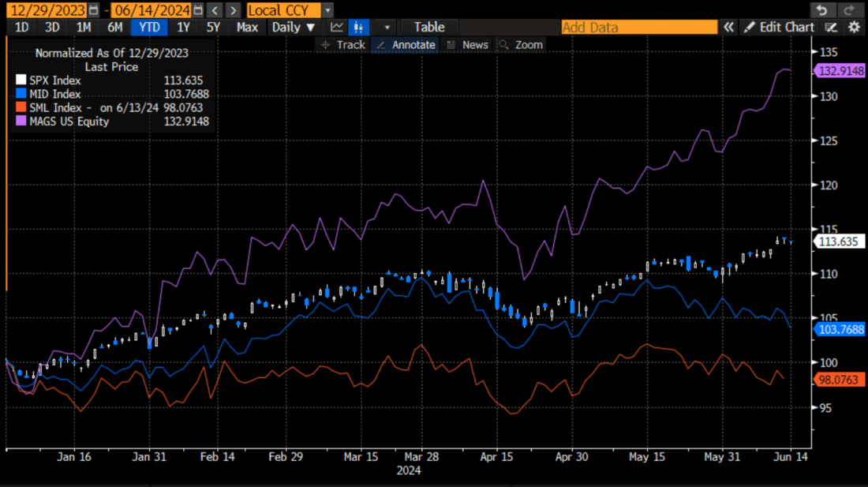Select the 6M period tab
Viewport: 868px width, 487px height.
click(x=115, y=26)
